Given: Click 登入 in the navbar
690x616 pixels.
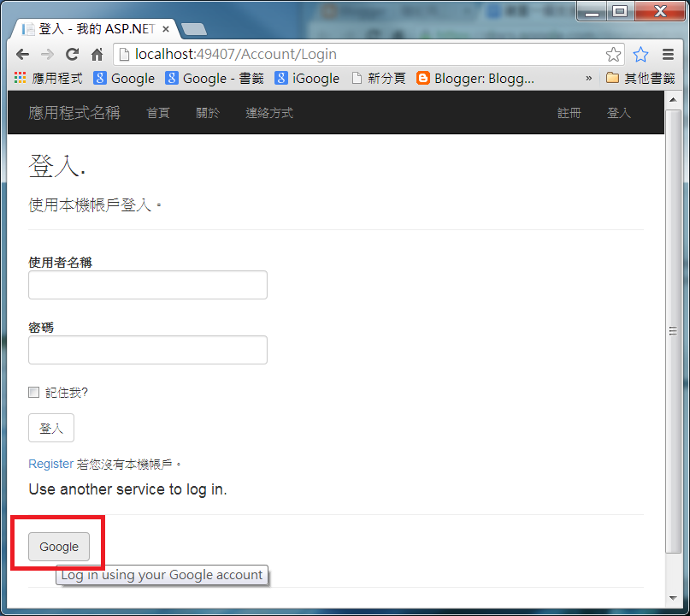Looking at the screenshot, I should [x=619, y=113].
